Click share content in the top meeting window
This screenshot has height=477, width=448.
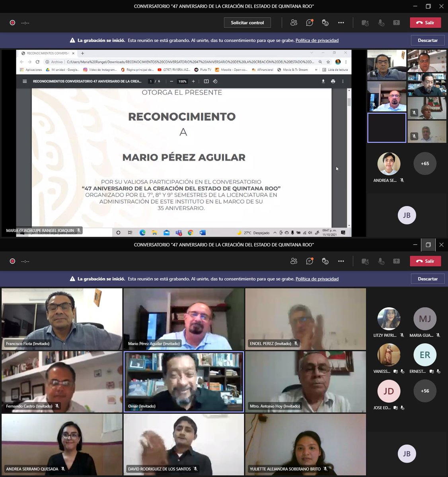tap(396, 23)
